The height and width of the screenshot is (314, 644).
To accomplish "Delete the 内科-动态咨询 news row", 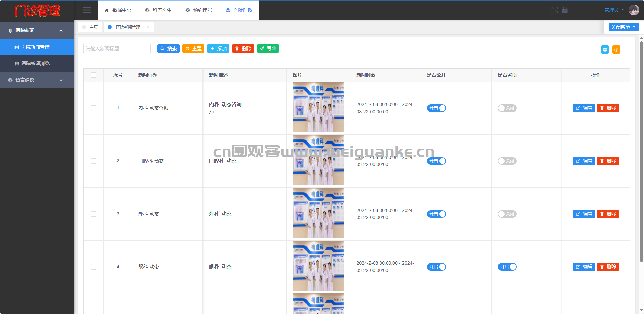I will (608, 108).
